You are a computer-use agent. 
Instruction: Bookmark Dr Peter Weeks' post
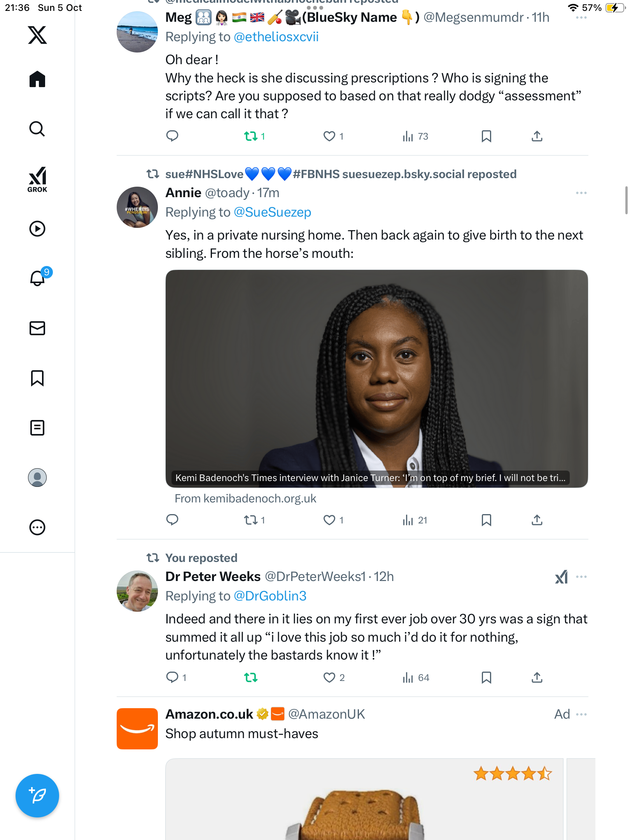pos(486,677)
